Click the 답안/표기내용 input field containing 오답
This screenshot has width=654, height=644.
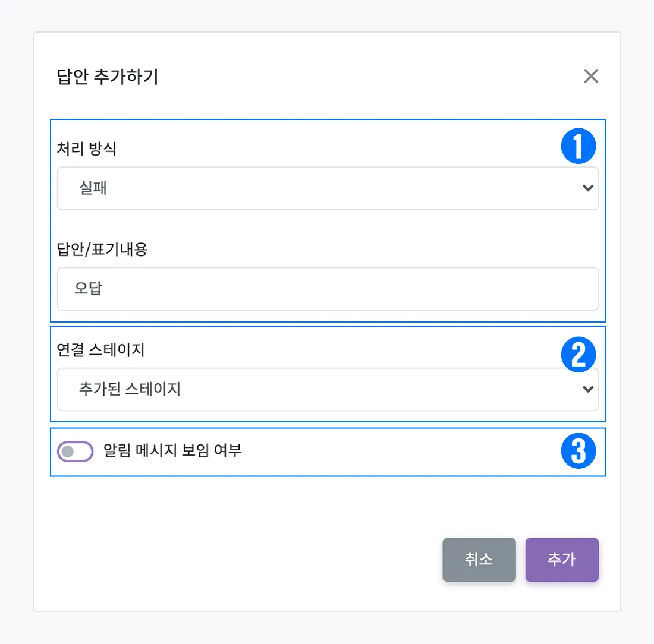coord(327,289)
